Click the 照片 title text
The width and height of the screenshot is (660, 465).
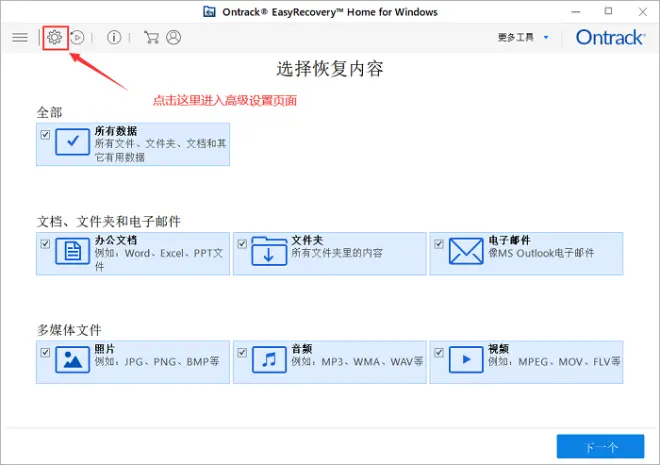(x=105, y=348)
